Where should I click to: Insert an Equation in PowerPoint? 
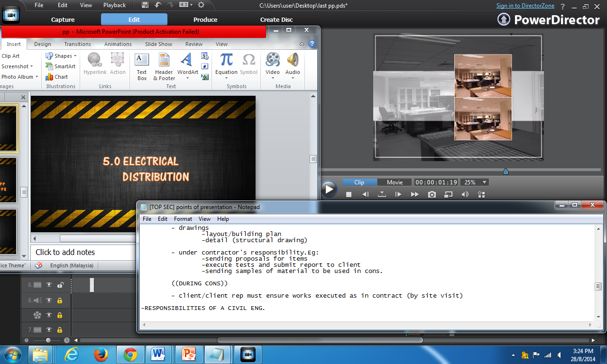tap(226, 66)
